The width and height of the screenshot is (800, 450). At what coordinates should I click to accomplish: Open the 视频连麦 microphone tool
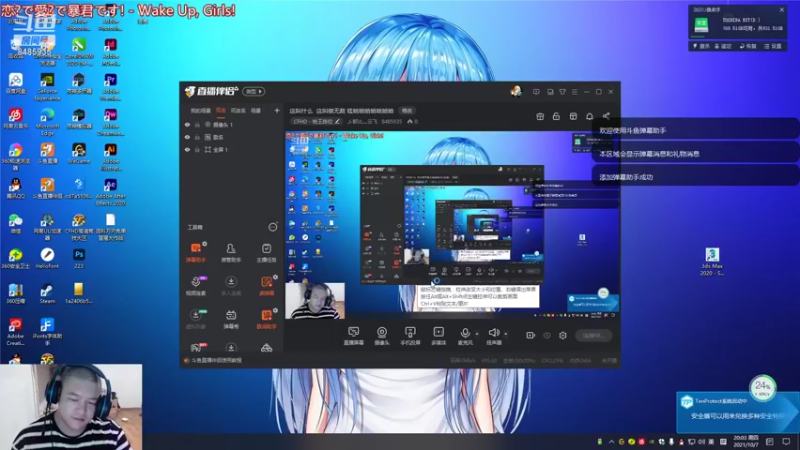point(196,285)
